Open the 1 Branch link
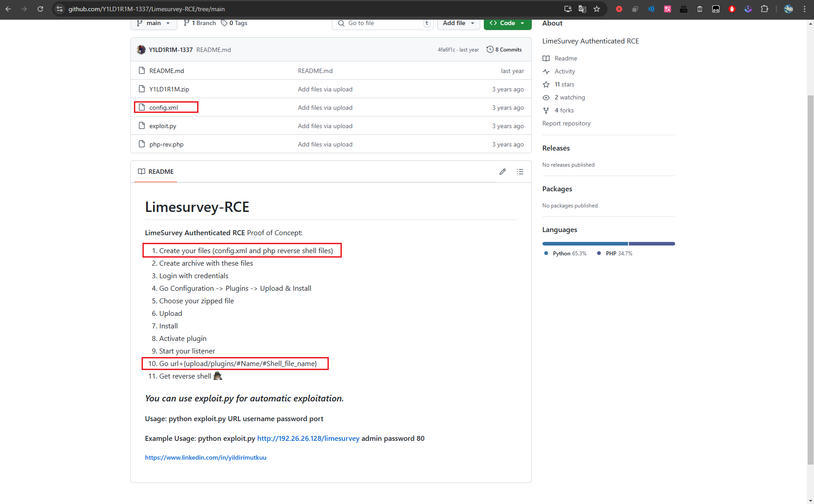The image size is (814, 504). coord(200,23)
